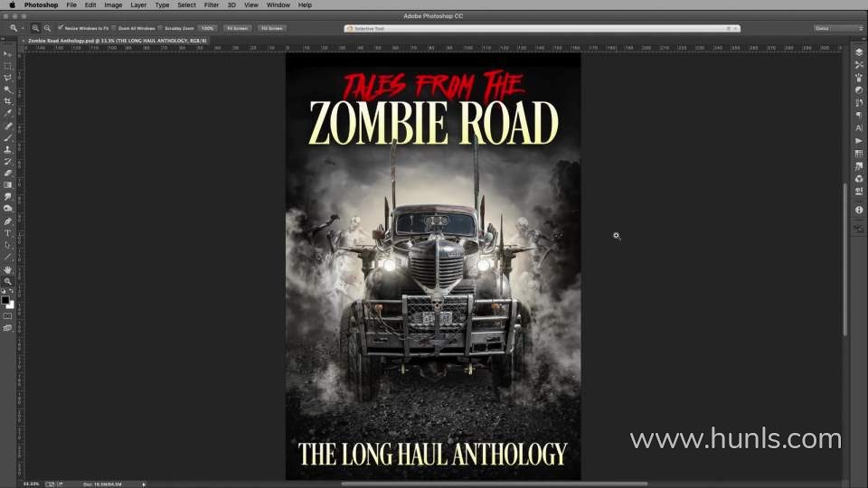This screenshot has height=488, width=868.
Task: Close the Zombie Road Anthology.psd tab
Action: tap(24, 41)
